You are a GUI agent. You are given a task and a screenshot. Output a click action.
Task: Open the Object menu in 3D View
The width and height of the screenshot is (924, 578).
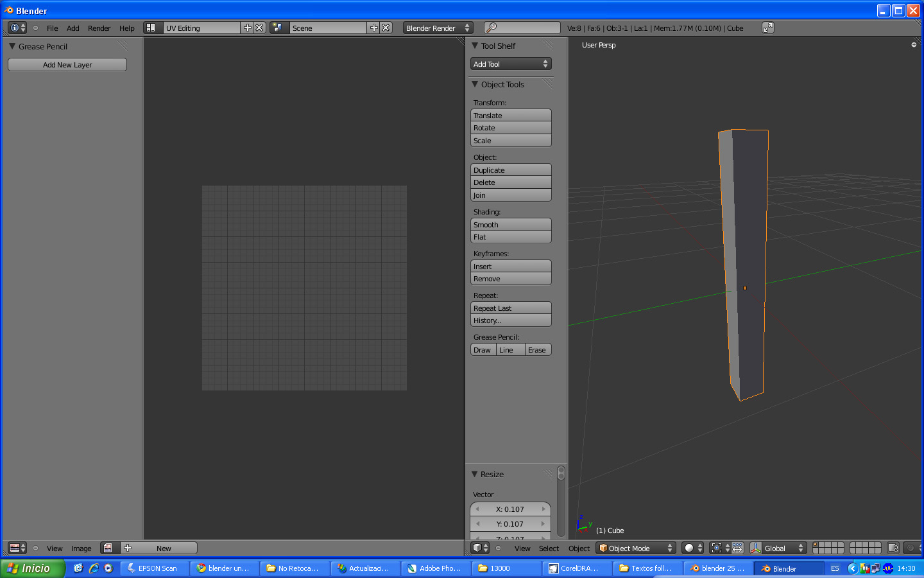579,548
